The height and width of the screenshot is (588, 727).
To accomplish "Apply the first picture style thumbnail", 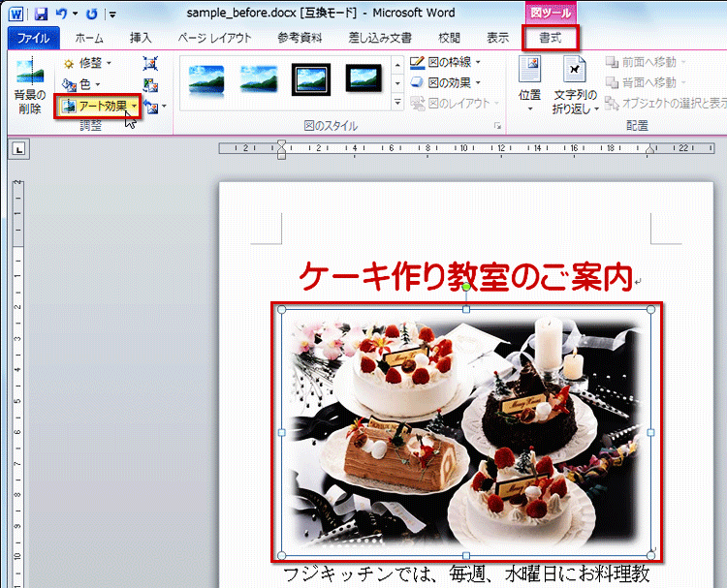I will coord(206,79).
